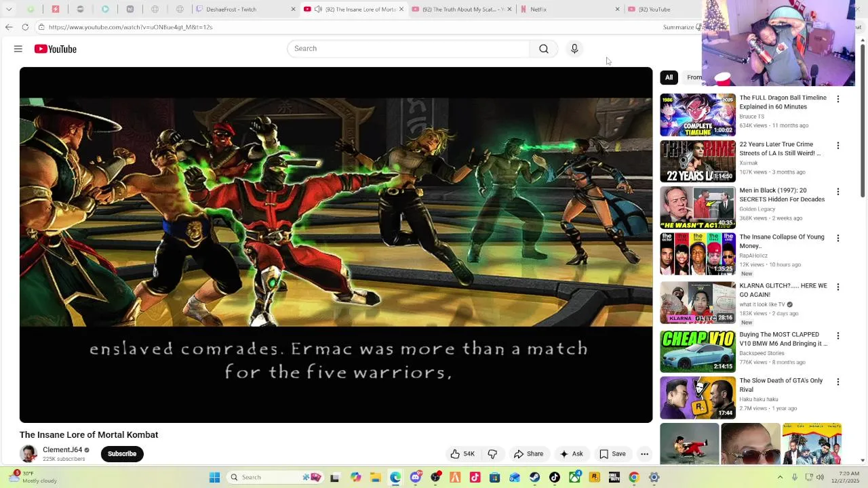This screenshot has height=488, width=868.
Task: Open Men in Black 20 SECRETS thumbnail
Action: click(698, 207)
